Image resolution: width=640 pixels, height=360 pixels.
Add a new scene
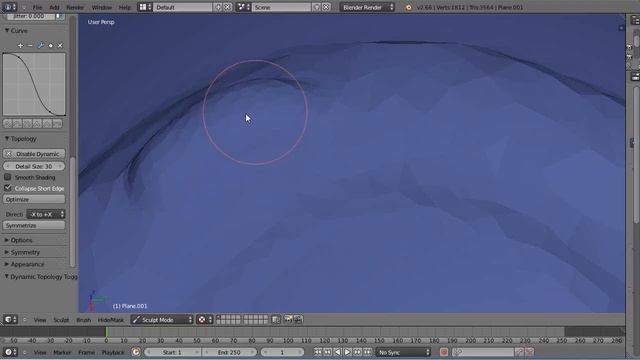tap(316, 7)
